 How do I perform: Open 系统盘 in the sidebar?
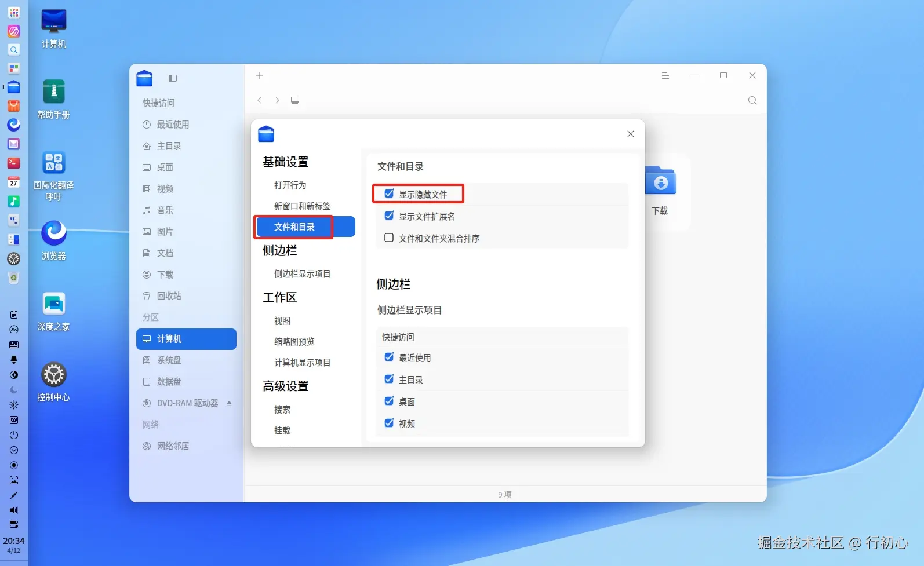[x=186, y=360]
